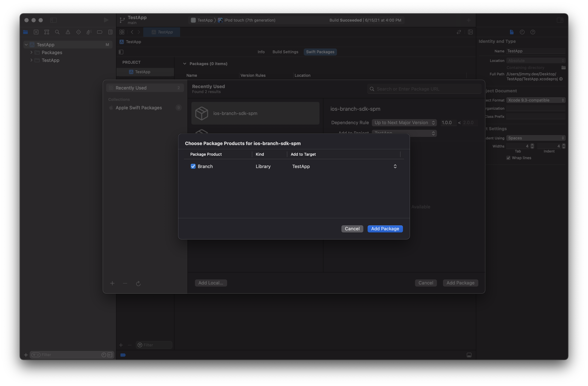Select Apple Swift Packages collection

[145, 108]
